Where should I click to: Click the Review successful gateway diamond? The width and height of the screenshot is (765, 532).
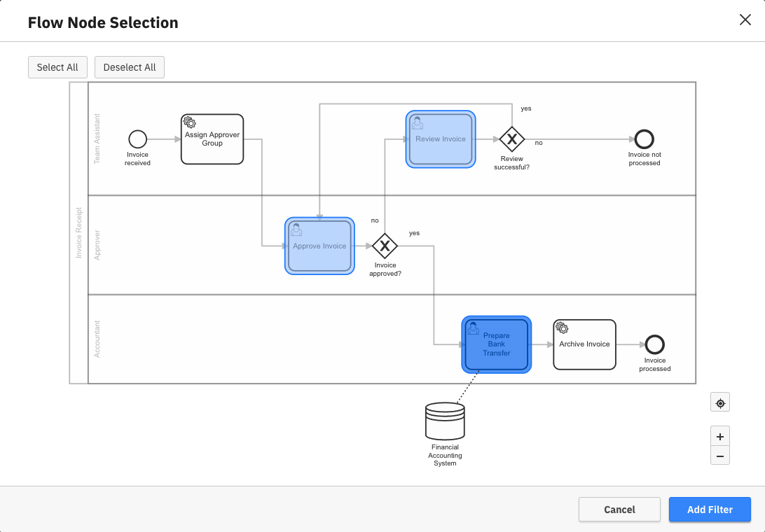512,139
